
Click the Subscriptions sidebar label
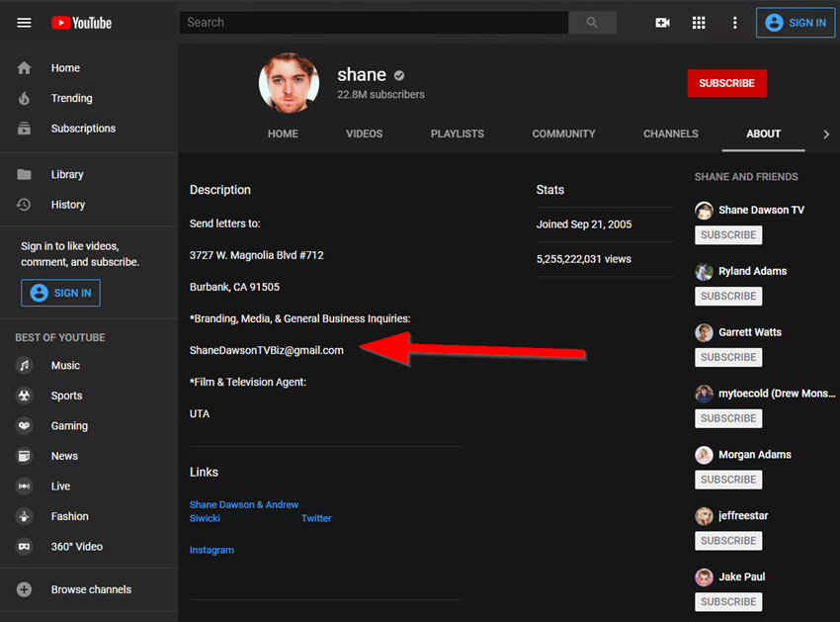83,129
